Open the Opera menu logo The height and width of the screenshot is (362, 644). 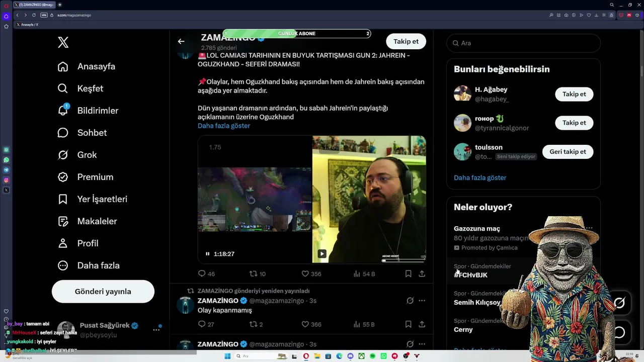click(6, 6)
